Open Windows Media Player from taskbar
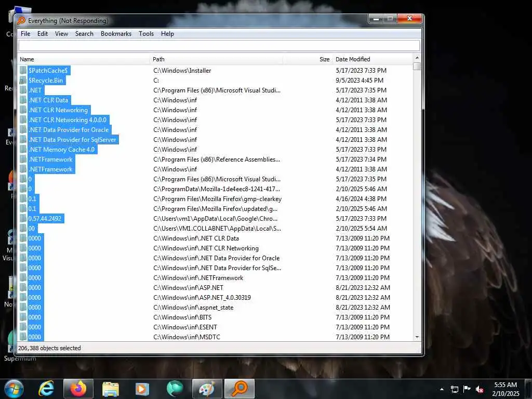The image size is (532, 399). point(142,389)
